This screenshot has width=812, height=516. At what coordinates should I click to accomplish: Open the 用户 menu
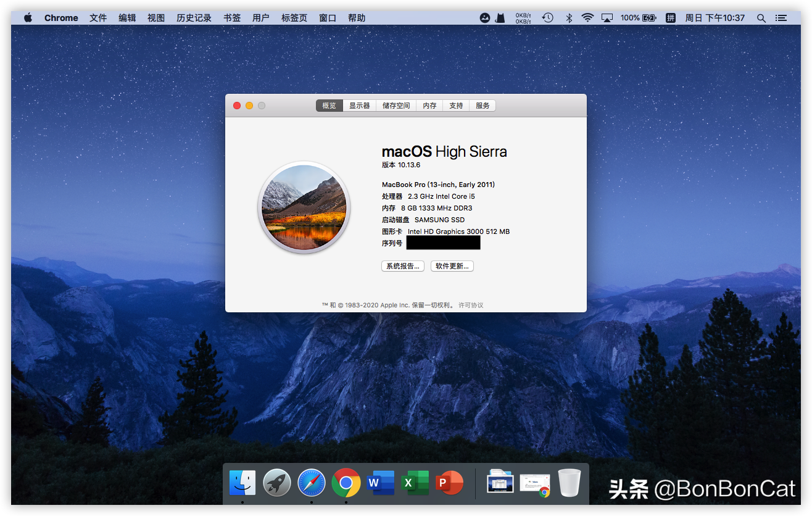click(x=261, y=18)
